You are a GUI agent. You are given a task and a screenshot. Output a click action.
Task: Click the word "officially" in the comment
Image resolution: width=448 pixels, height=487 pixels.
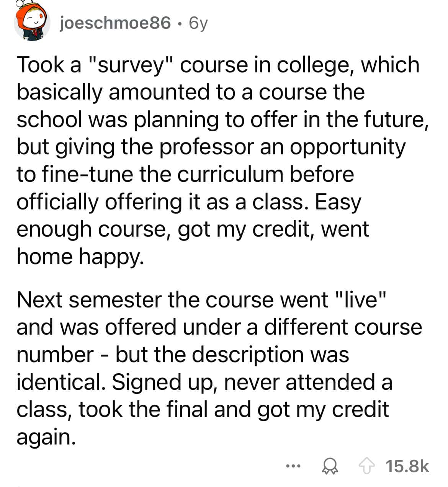pos(57,202)
